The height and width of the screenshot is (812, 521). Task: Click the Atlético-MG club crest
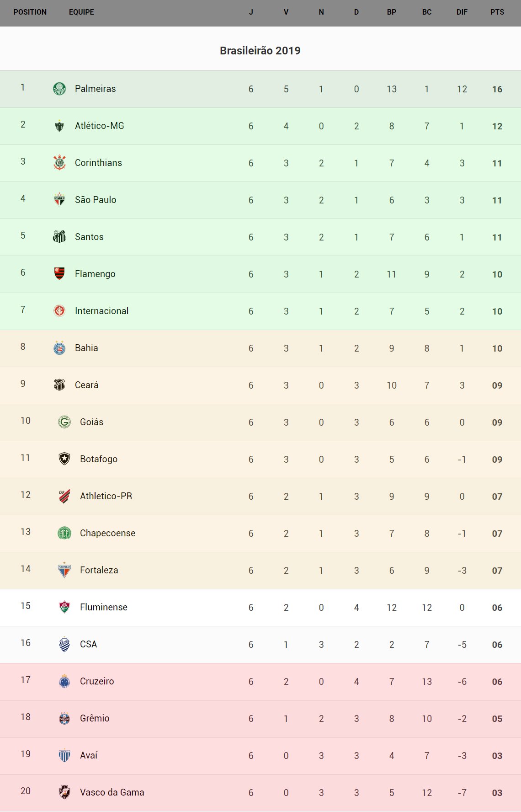pos(59,126)
